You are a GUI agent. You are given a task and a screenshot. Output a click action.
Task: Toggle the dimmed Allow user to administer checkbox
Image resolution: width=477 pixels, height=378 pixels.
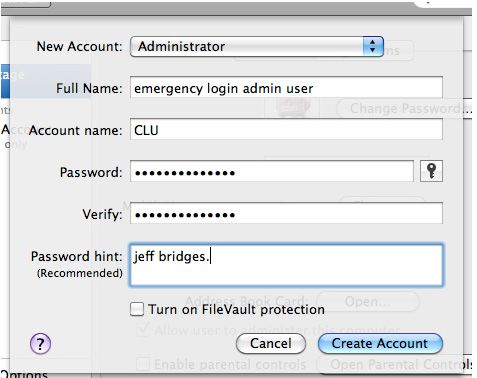point(143,330)
